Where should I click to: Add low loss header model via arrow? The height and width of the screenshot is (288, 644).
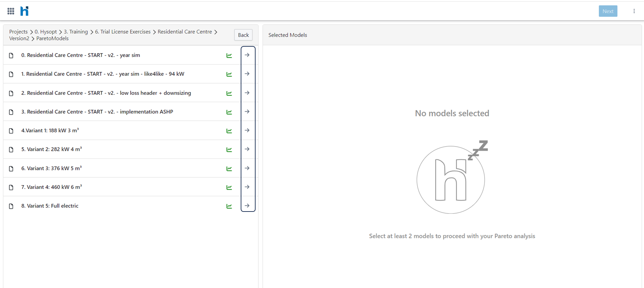pyautogui.click(x=247, y=93)
